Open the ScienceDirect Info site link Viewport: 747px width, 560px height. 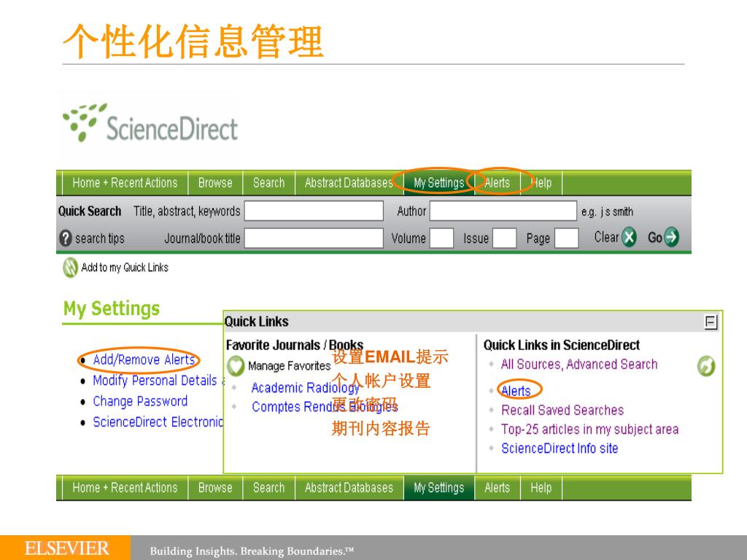pyautogui.click(x=560, y=448)
